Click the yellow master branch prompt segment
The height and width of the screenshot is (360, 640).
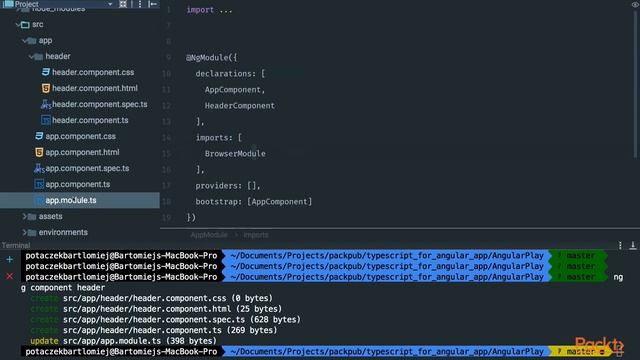click(580, 351)
